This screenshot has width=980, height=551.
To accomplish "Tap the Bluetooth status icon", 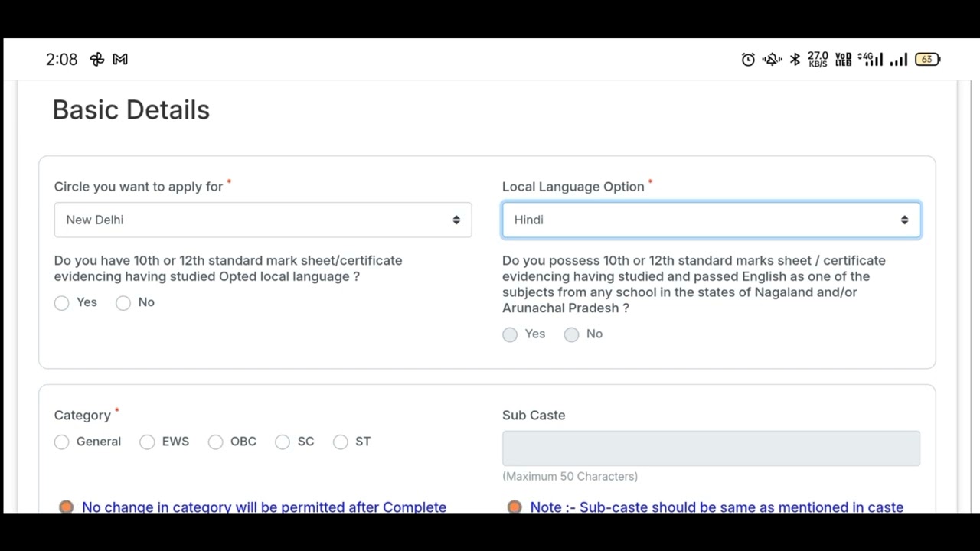I will click(x=795, y=60).
